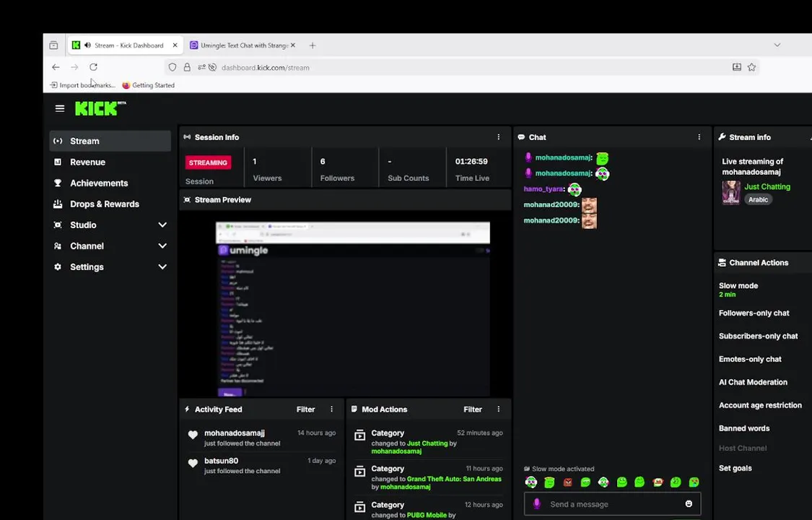The height and width of the screenshot is (520, 812).
Task: Click mohanadosamajj in Activity Feed
Action: (234, 433)
